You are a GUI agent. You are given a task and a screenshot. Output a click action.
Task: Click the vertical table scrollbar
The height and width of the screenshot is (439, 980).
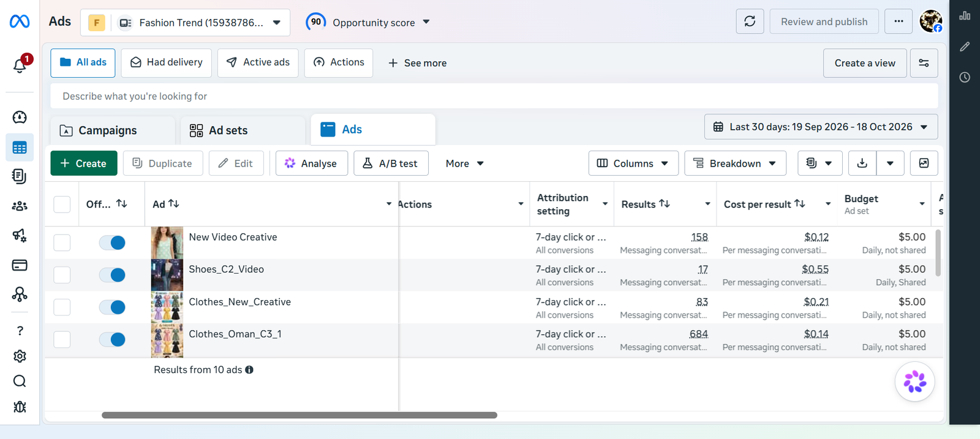[x=938, y=252]
